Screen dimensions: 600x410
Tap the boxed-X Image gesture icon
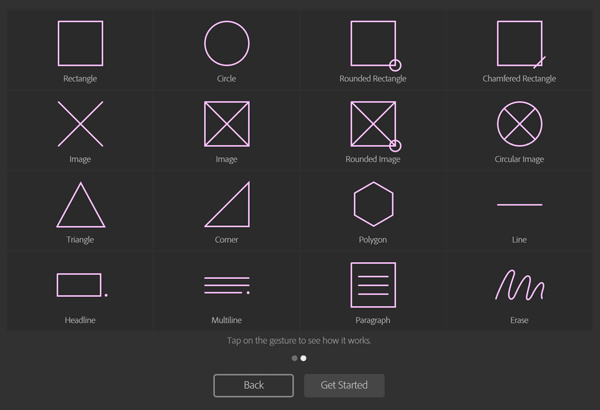click(227, 124)
